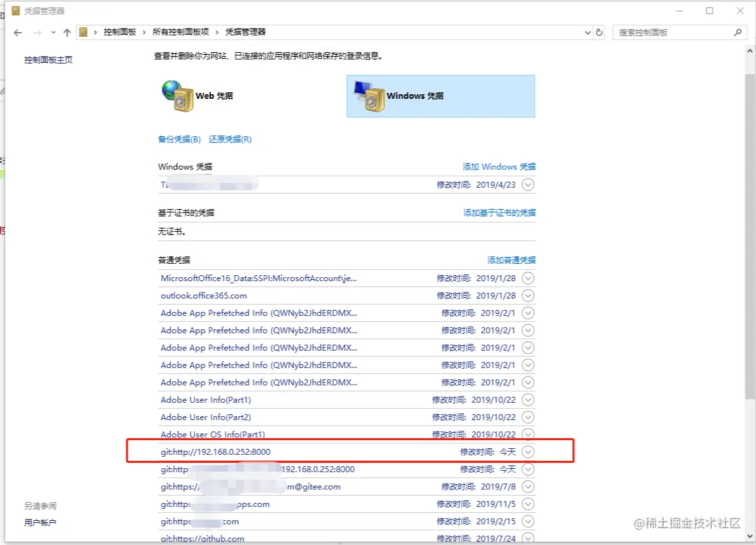Open 用户帐户 link under 另请参阅
Screen dimensions: 756x545
tap(40, 522)
